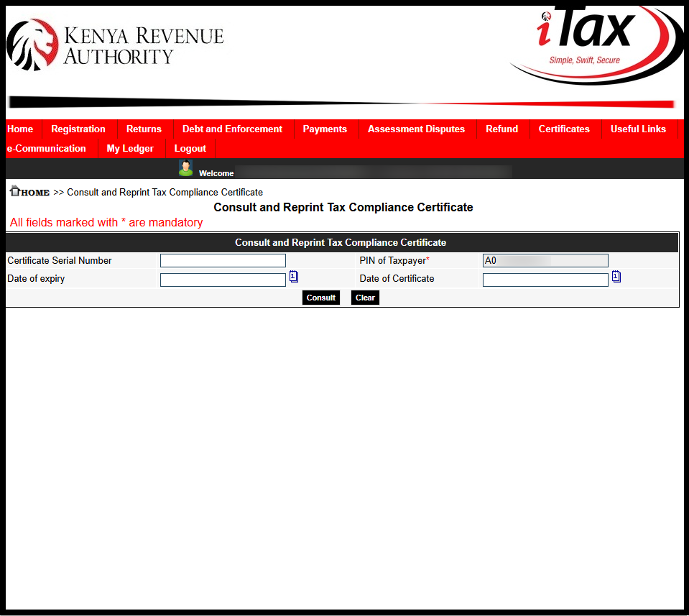
Task: Click the welcome user avatar icon
Action: (x=185, y=167)
